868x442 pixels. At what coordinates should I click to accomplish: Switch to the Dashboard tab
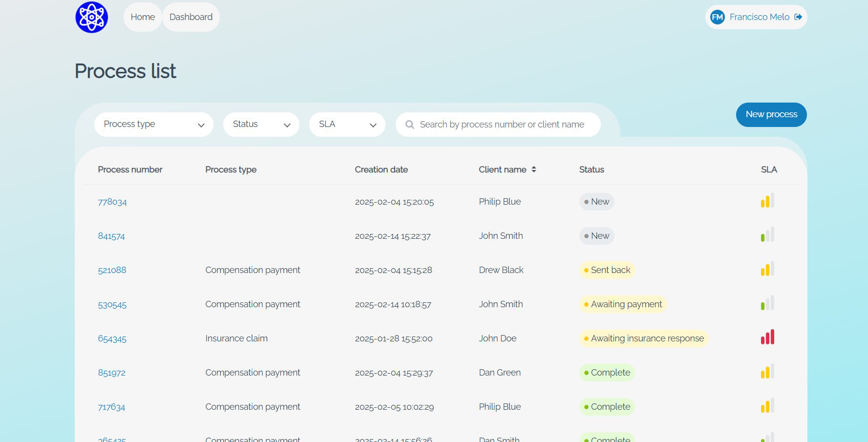coord(191,17)
